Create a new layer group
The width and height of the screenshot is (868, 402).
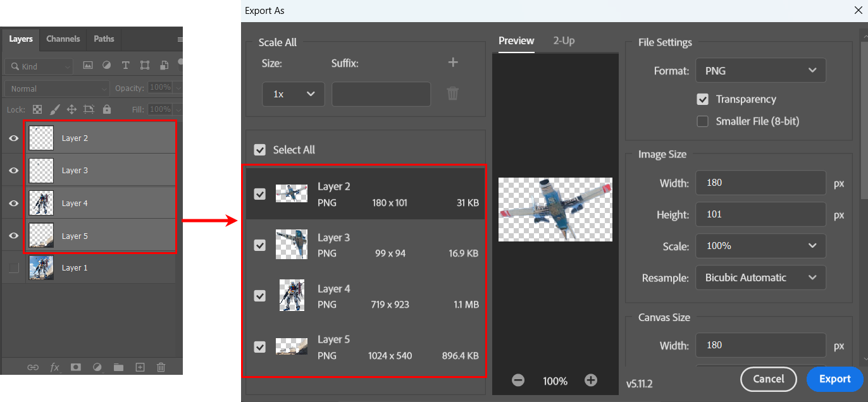[118, 367]
